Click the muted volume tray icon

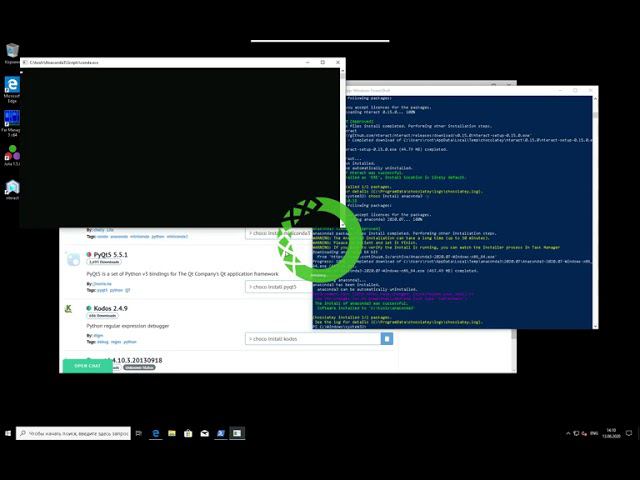[x=584, y=433]
